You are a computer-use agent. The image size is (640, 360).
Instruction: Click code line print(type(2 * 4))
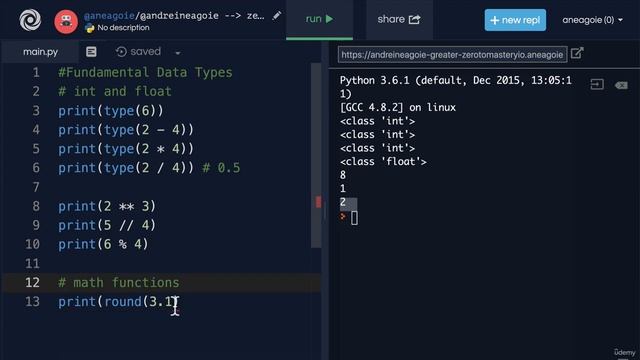click(126, 149)
